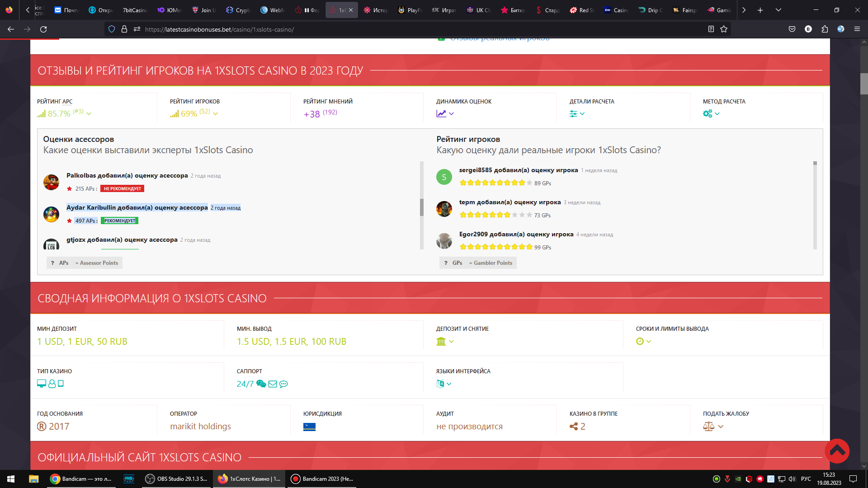This screenshot has width=868, height=488.
Task: Click the scales icon under Подать жалобу
Action: (708, 427)
